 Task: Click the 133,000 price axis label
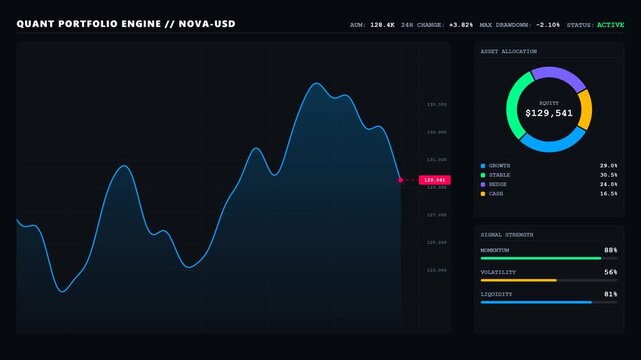point(437,132)
